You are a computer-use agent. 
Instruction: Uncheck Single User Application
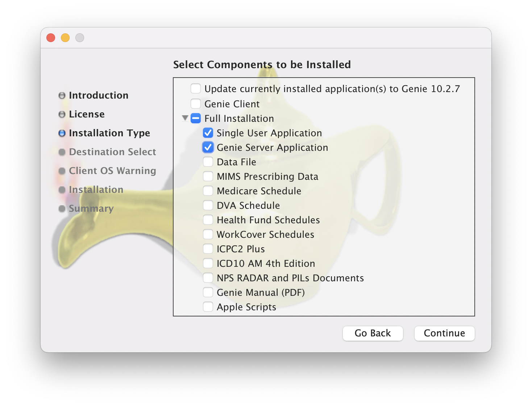click(x=208, y=133)
